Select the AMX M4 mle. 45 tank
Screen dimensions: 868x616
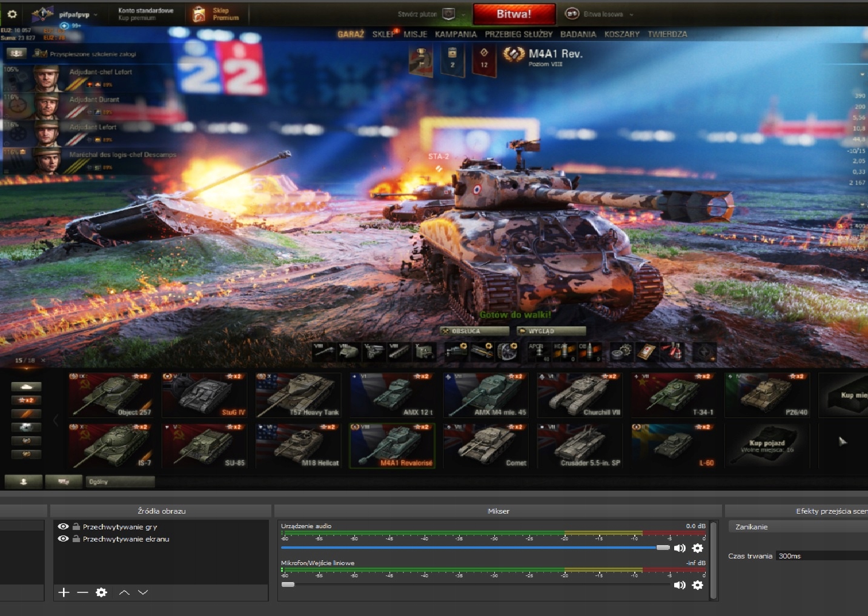pos(486,395)
